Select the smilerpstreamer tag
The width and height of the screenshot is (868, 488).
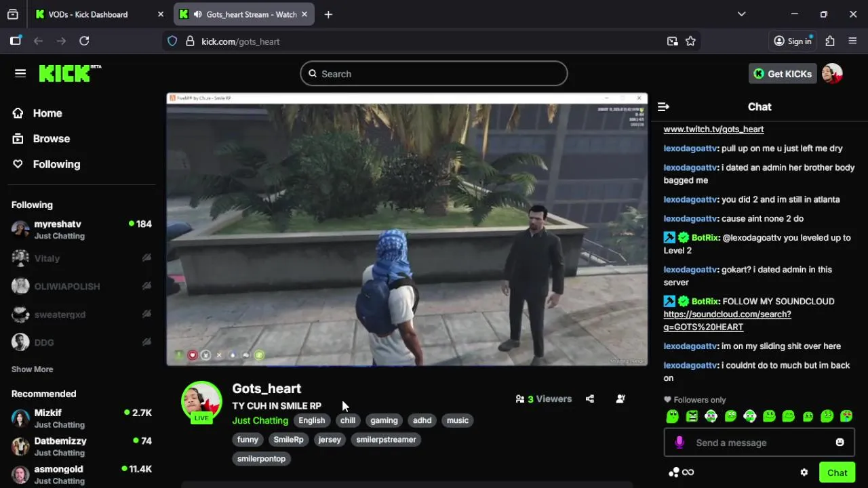[x=386, y=440]
